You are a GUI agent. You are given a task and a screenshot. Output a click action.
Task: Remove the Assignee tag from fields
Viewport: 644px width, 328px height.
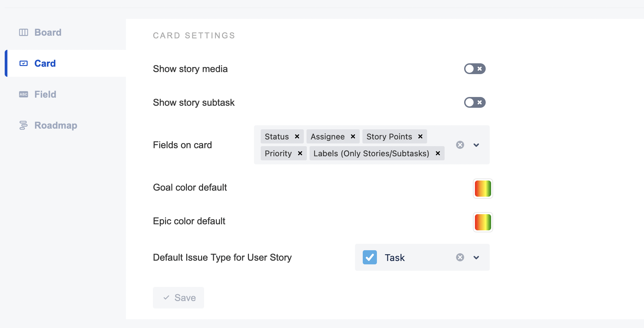tap(353, 136)
